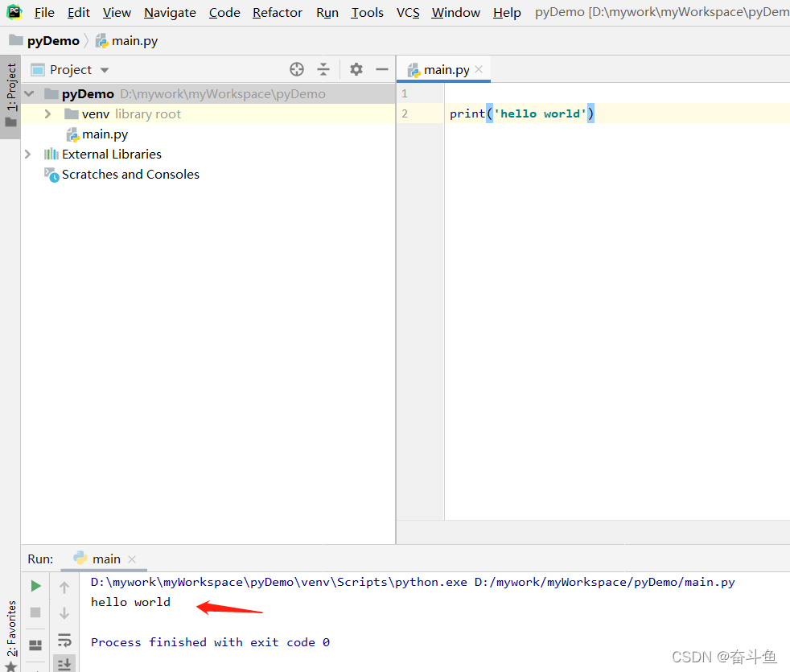Expand the venv library root folder
This screenshot has height=672, width=790.
47,113
